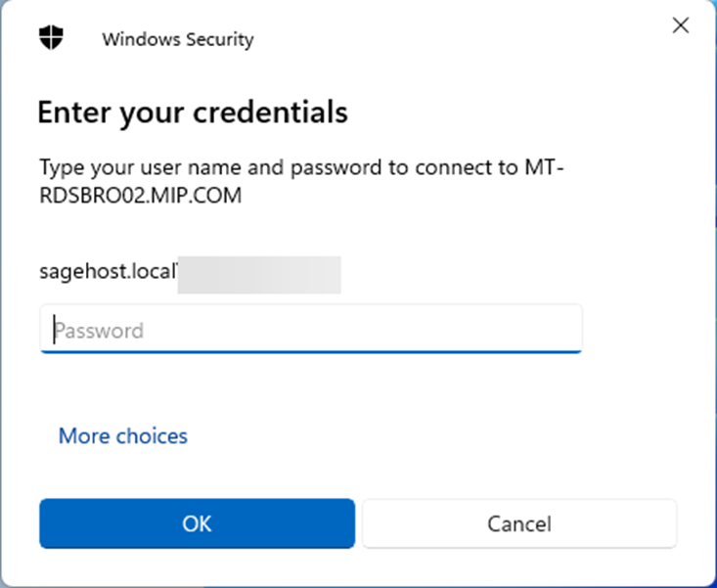Screen dimensions: 717x588
Task: Click the "Windows Security" title text
Action: click(177, 40)
